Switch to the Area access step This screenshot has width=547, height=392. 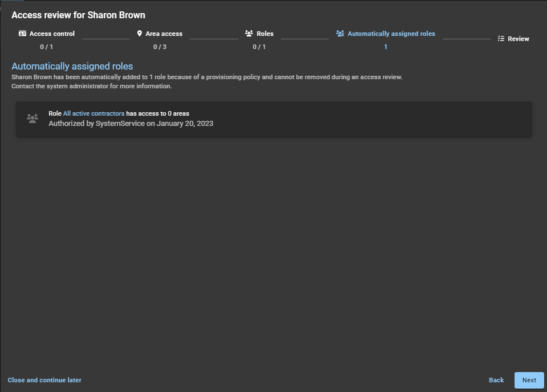[164, 34]
